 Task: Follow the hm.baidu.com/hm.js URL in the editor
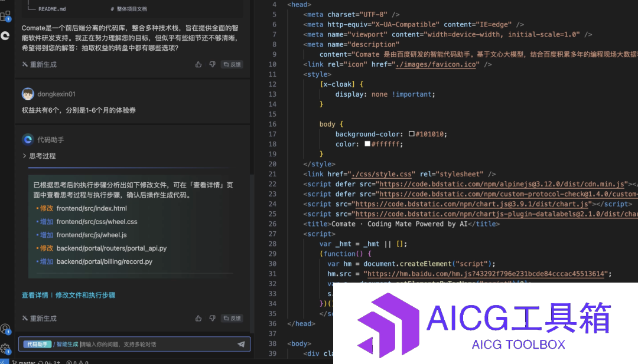click(486, 274)
